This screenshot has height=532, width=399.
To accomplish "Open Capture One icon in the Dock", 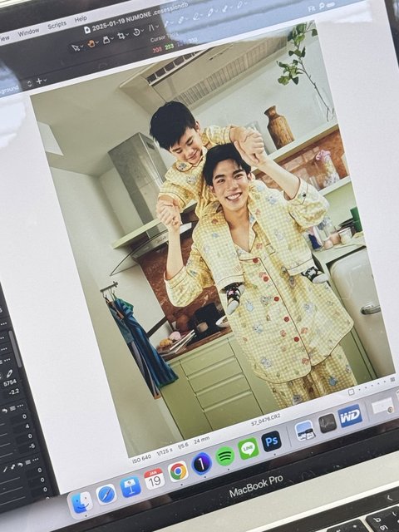I will point(201,464).
